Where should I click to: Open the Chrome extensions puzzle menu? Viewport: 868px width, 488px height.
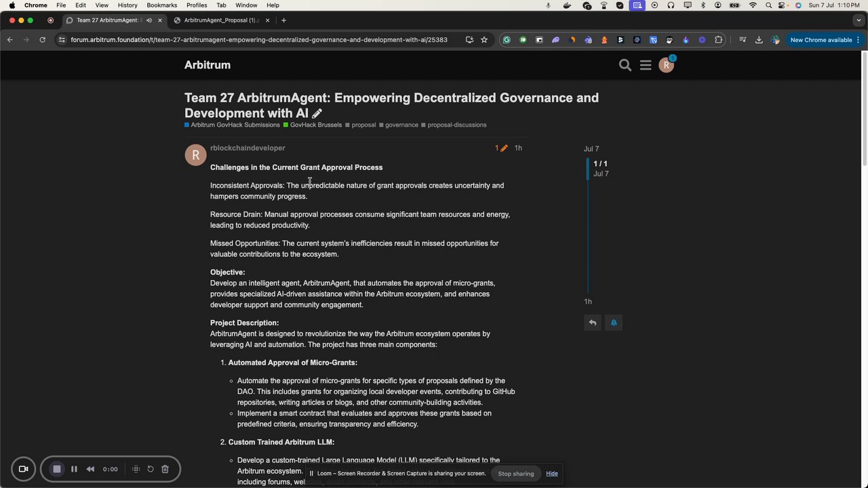(719, 40)
